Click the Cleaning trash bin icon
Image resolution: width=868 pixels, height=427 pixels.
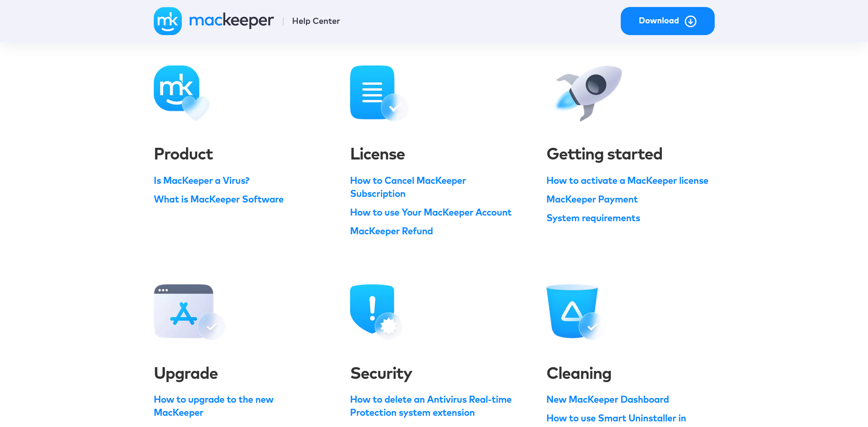click(x=575, y=312)
